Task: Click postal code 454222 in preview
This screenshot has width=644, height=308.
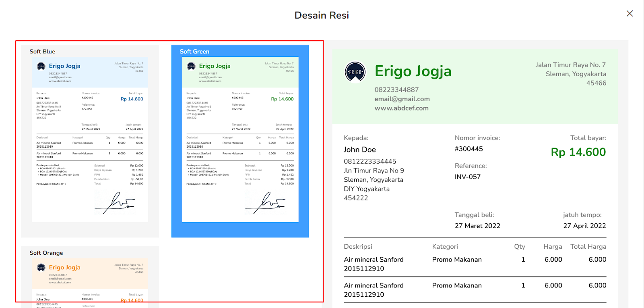Action: pyautogui.click(x=356, y=198)
